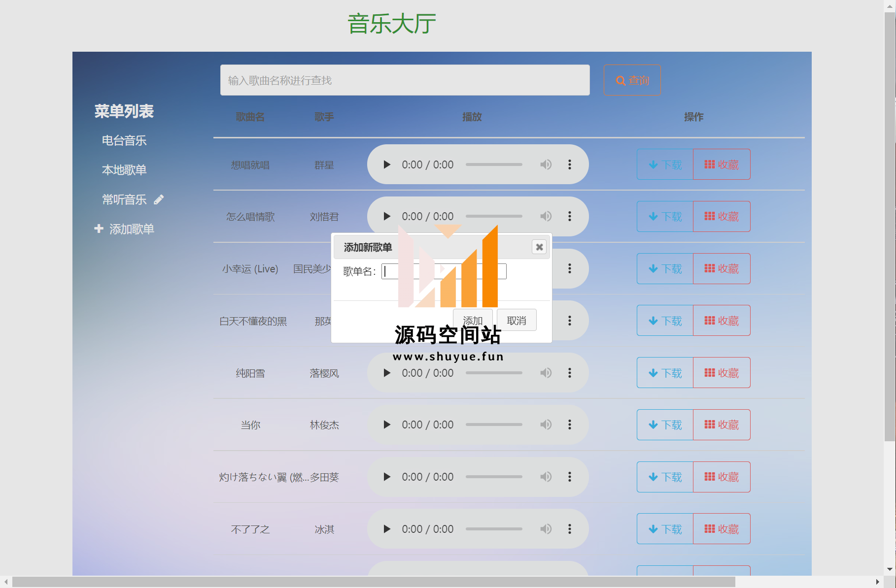Open more options for 小幸运 (Live) player

pyautogui.click(x=570, y=268)
